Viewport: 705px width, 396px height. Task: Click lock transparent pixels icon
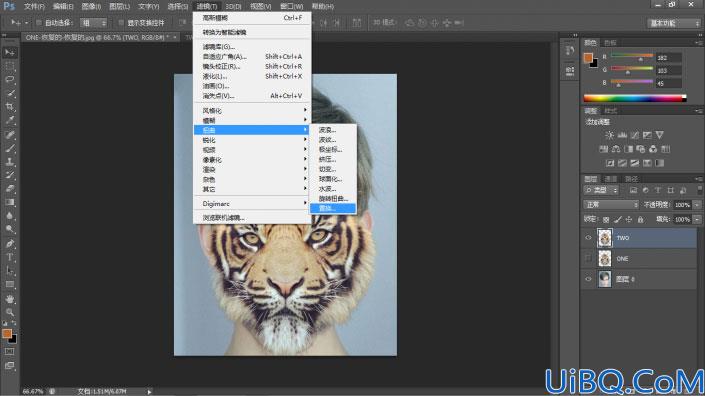click(x=606, y=219)
